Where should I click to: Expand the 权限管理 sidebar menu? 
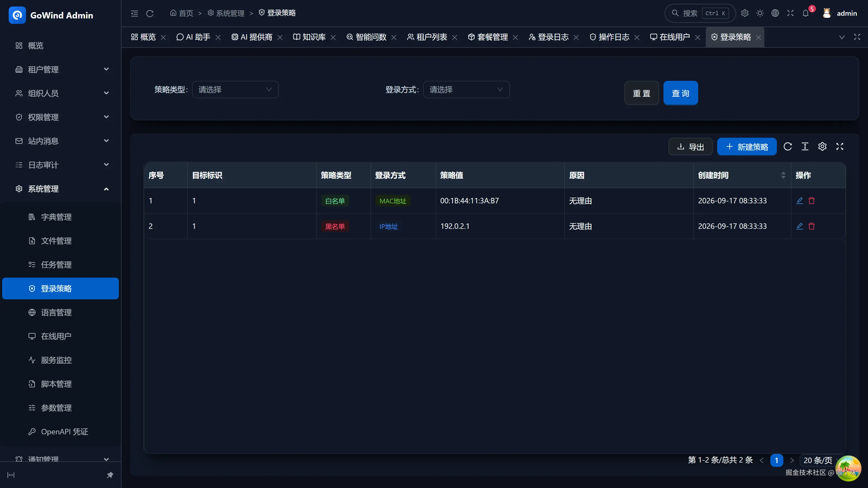(61, 117)
